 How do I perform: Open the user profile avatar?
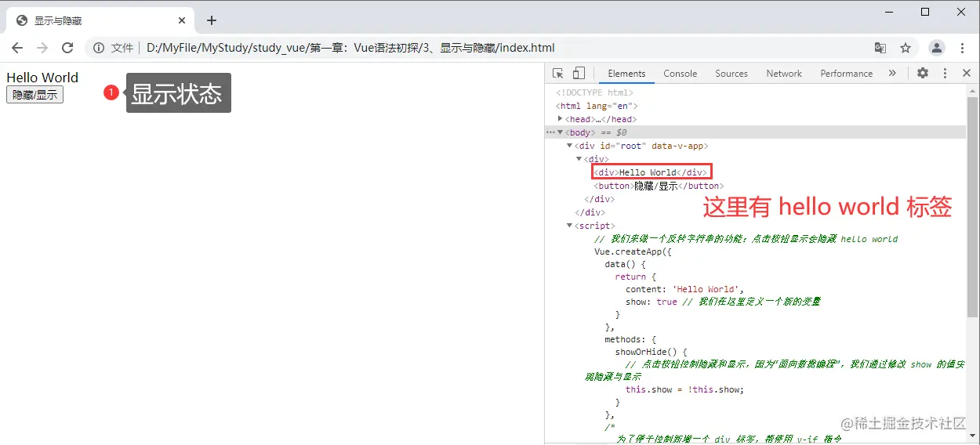click(x=937, y=48)
